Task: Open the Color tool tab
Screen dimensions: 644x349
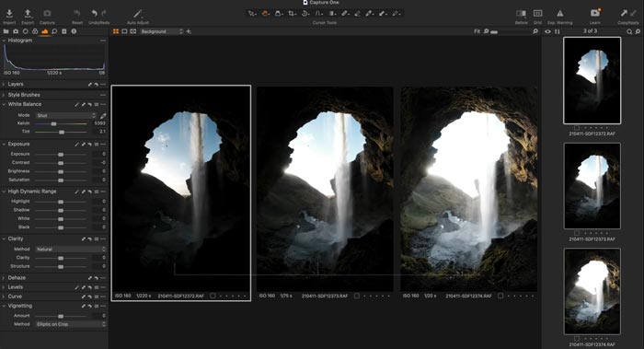Action: [35, 31]
